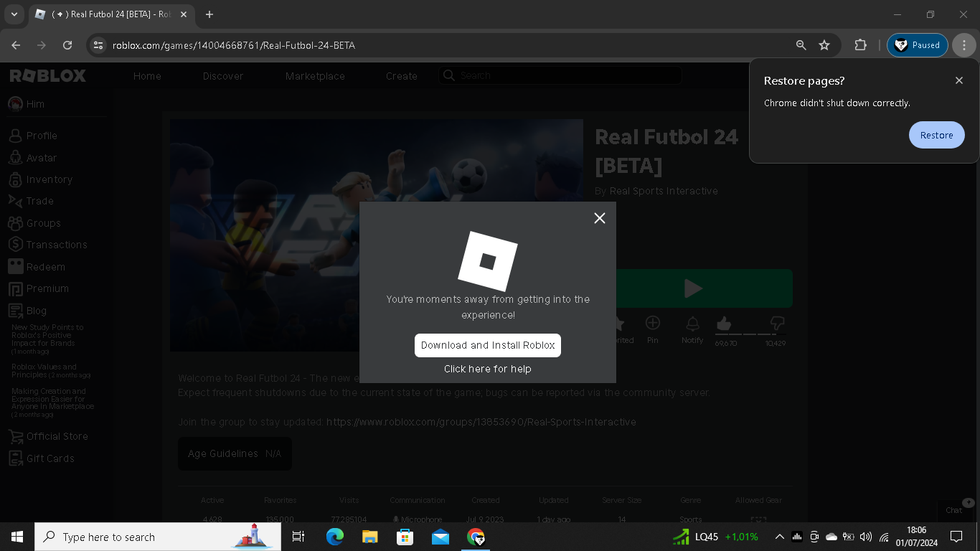
Task: Like the game with thumbs up
Action: pyautogui.click(x=724, y=324)
